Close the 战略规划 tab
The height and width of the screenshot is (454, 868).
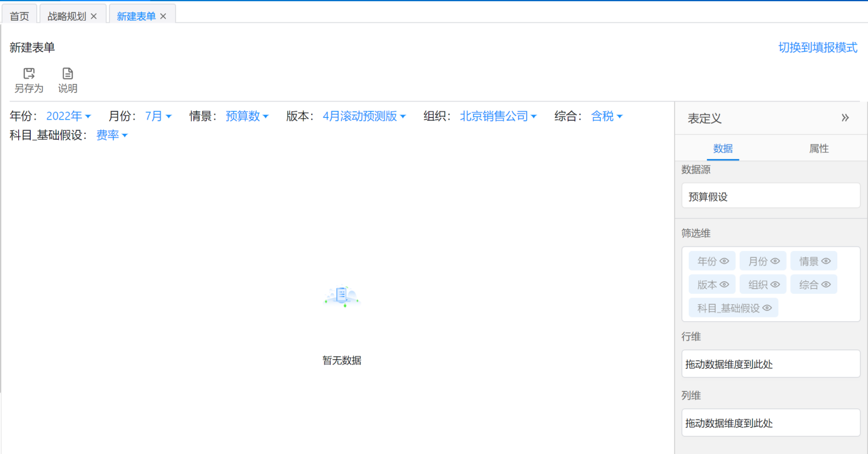coord(94,16)
